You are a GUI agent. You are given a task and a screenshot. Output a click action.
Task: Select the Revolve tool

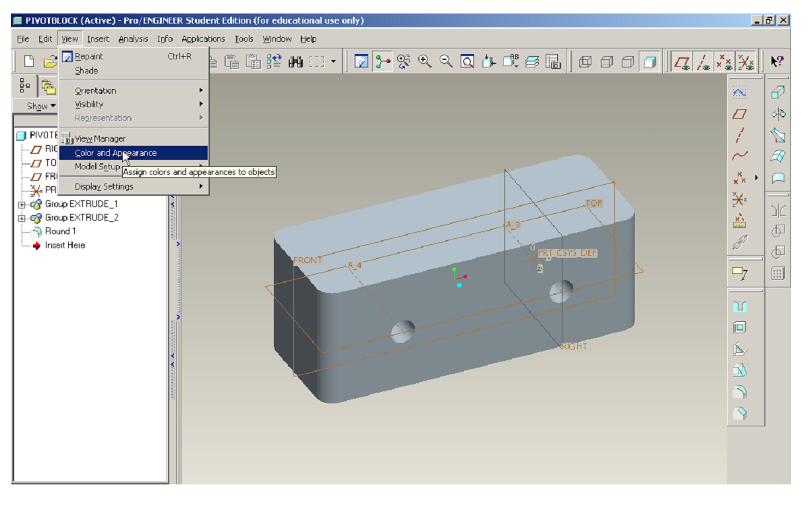click(x=778, y=114)
